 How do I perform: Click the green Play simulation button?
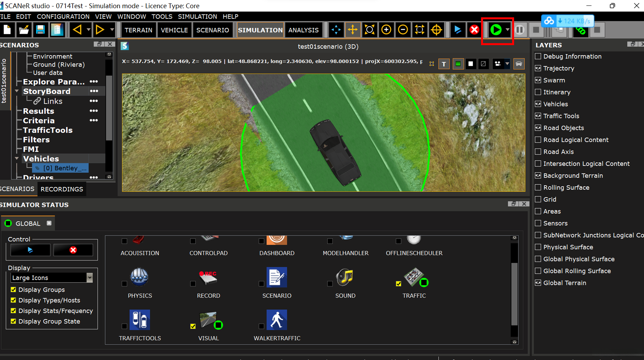[x=496, y=30]
